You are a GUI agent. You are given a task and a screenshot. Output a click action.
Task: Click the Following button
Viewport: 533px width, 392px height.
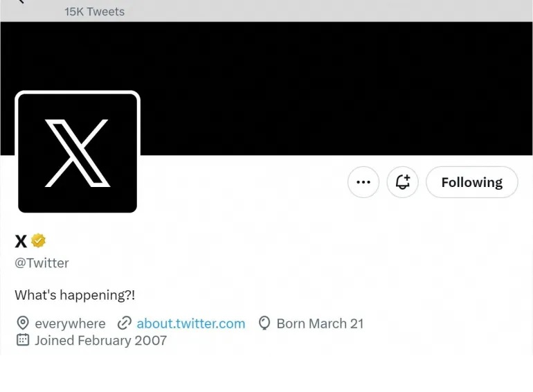[472, 182]
